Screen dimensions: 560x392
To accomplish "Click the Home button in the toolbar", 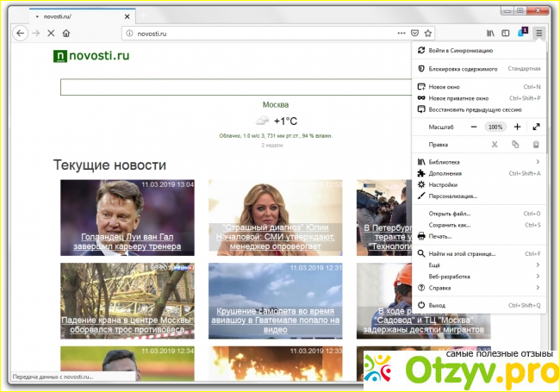I will point(66,33).
